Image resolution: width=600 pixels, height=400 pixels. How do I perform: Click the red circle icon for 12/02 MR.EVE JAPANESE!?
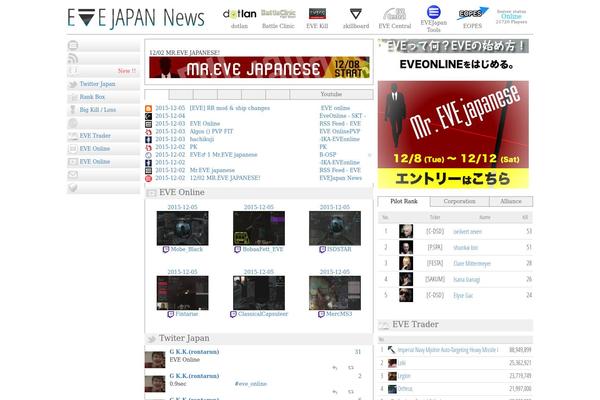[x=148, y=178]
